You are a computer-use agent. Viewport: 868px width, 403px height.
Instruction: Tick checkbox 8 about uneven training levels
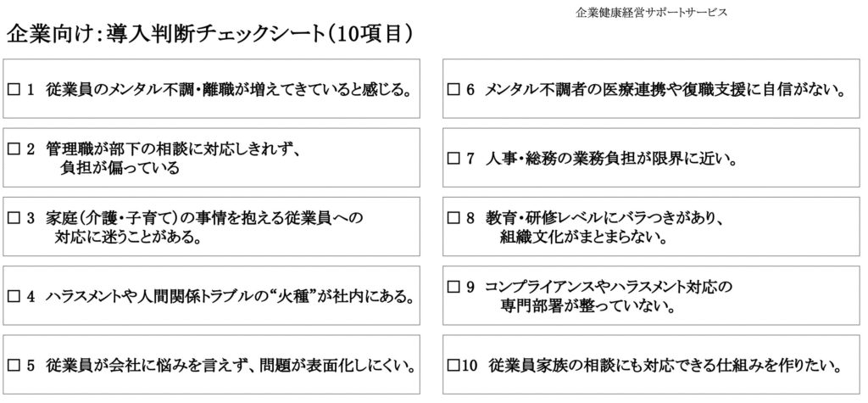click(452, 219)
